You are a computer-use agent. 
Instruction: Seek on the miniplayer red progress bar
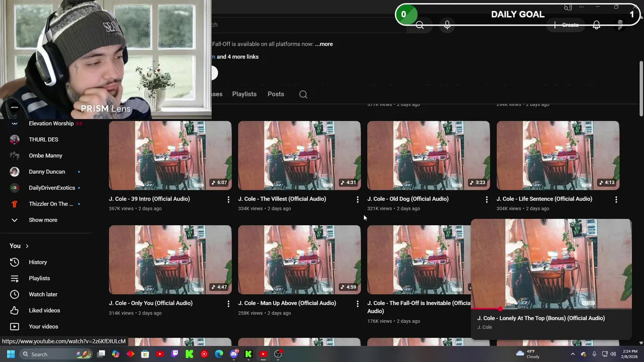[x=551, y=308]
